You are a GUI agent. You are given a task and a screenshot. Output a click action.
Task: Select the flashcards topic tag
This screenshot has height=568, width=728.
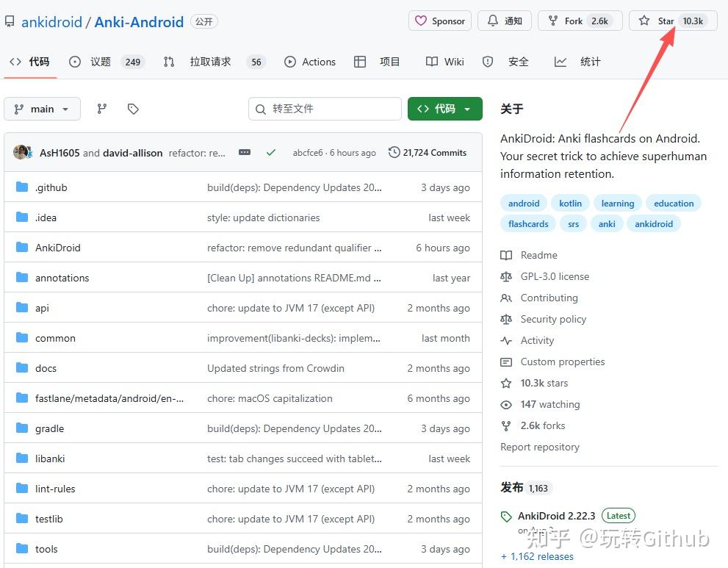point(528,223)
